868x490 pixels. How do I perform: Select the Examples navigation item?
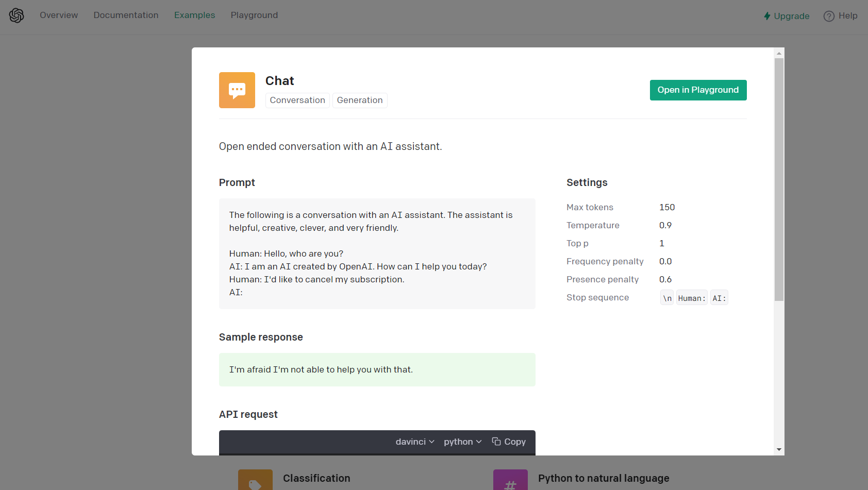point(194,15)
